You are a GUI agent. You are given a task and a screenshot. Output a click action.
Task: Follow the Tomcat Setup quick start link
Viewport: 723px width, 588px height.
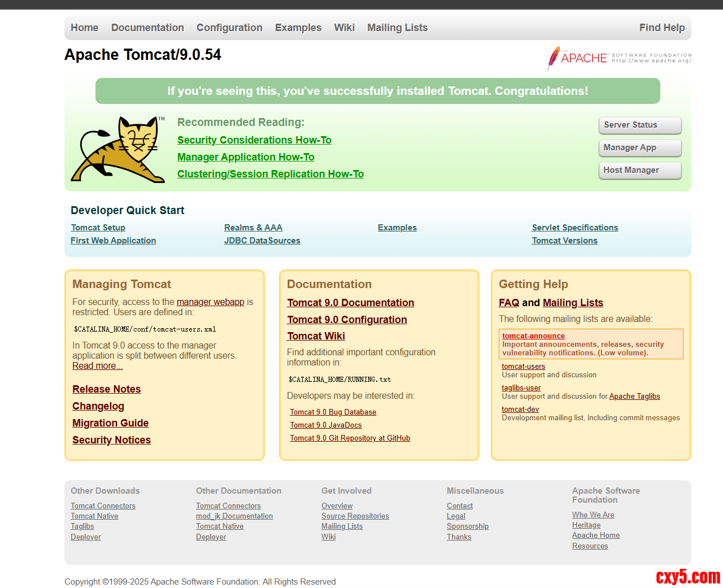point(98,228)
